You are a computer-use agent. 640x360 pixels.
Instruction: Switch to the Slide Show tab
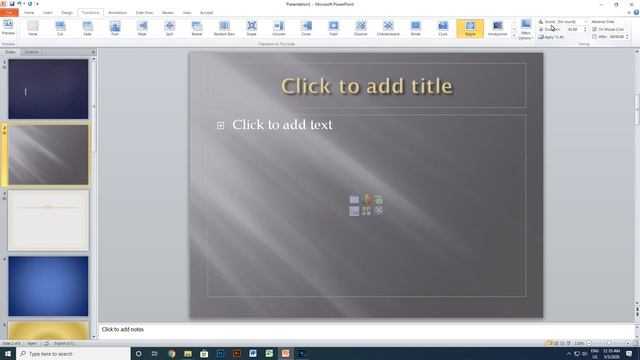(x=144, y=13)
